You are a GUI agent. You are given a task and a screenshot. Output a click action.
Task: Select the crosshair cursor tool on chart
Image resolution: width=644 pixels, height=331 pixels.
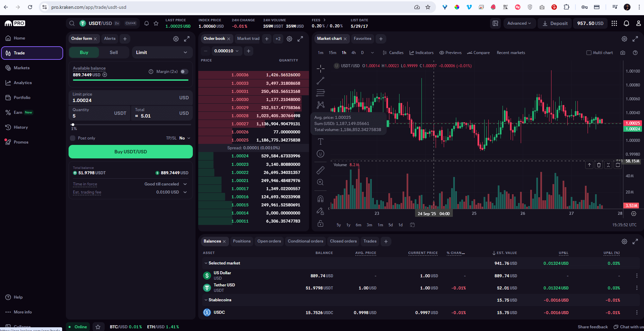click(320, 69)
